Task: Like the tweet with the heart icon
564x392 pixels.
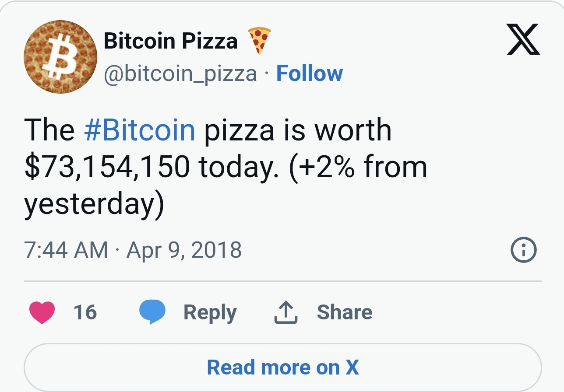Action: (41, 312)
